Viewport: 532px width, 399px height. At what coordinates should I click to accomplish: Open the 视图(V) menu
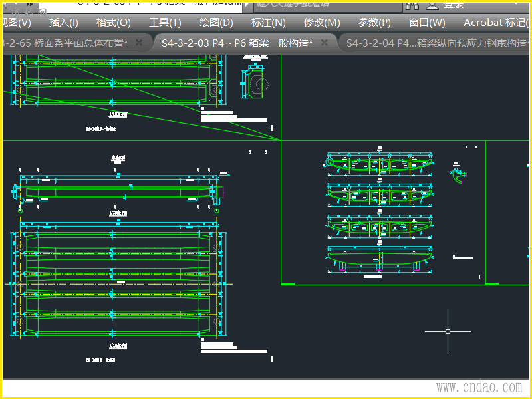click(16, 23)
